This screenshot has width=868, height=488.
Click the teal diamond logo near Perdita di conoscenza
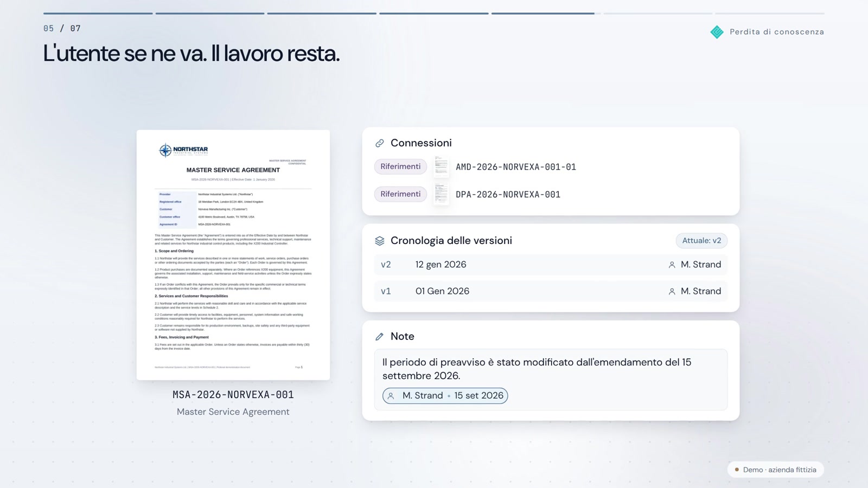(717, 32)
